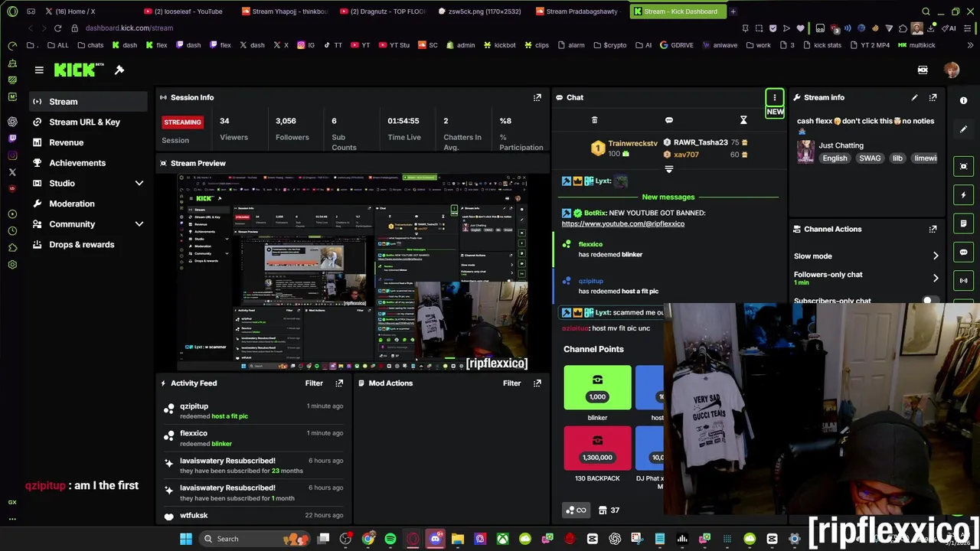The image size is (980, 551).
Task: Toggle the chat widget in right rail
Action: tap(963, 252)
